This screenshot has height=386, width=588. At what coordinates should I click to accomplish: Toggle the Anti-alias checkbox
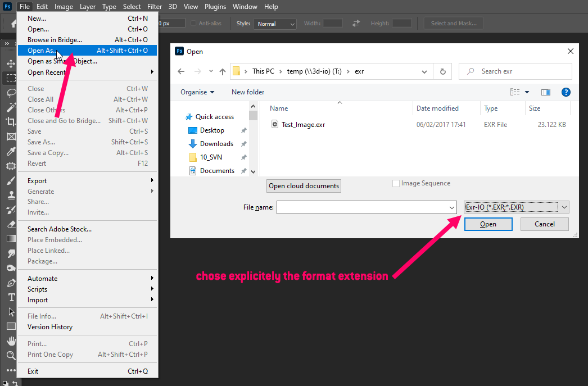pyautogui.click(x=193, y=23)
